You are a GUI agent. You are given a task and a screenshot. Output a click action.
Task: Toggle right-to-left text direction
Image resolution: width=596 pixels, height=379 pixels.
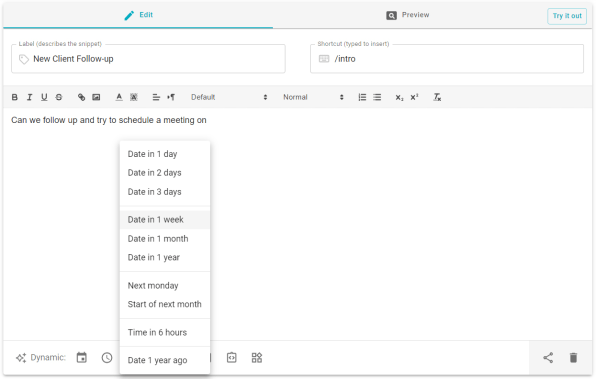[171, 97]
